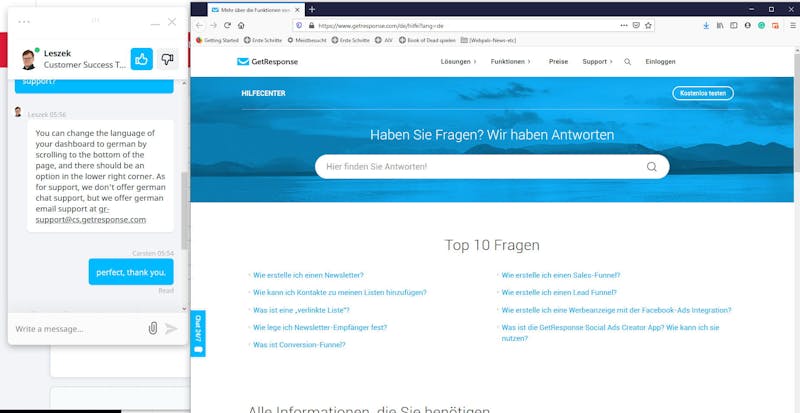800x413 pixels.
Task: Open the Firefox account icon
Action: click(x=747, y=25)
